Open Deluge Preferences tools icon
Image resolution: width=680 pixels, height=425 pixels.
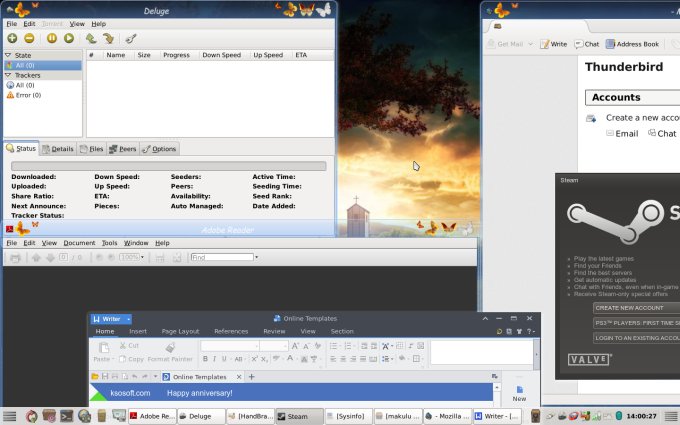click(x=131, y=38)
